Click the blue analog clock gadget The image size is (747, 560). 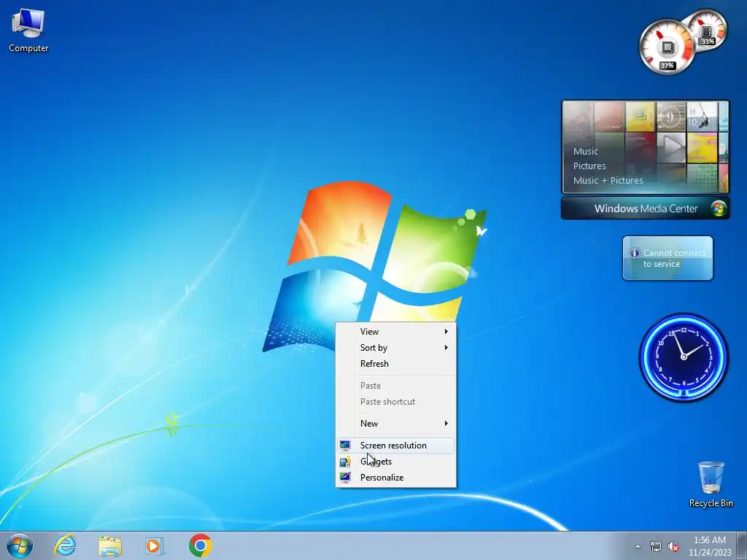(684, 357)
